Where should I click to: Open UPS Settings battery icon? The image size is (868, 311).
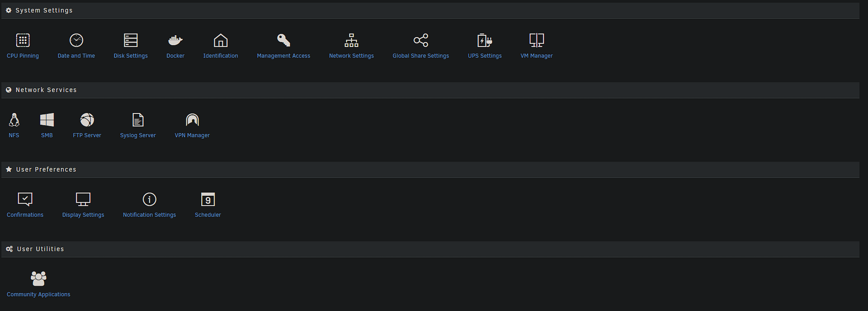[x=485, y=40]
